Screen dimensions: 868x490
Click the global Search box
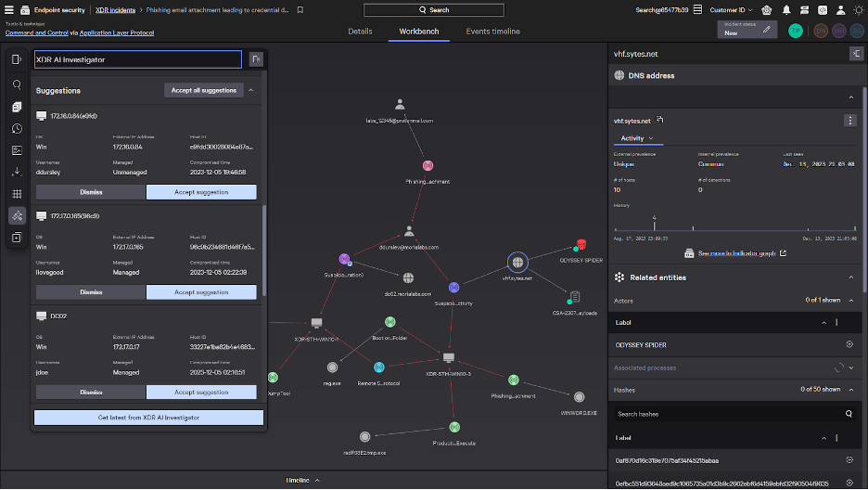click(433, 10)
